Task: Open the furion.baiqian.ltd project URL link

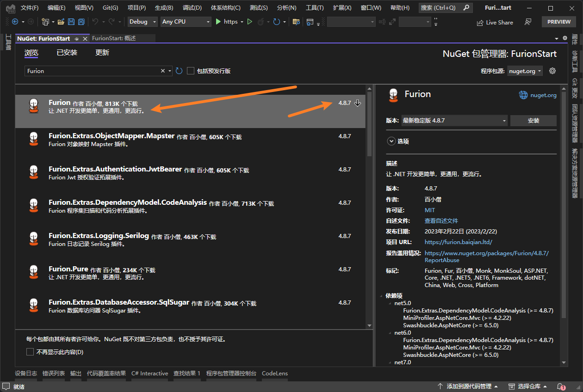Action: pyautogui.click(x=458, y=242)
